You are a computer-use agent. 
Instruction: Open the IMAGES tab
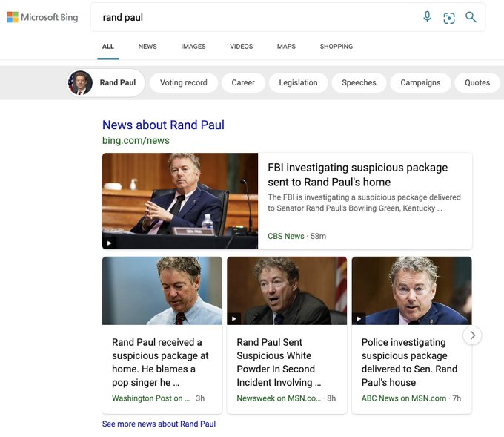[x=193, y=46]
